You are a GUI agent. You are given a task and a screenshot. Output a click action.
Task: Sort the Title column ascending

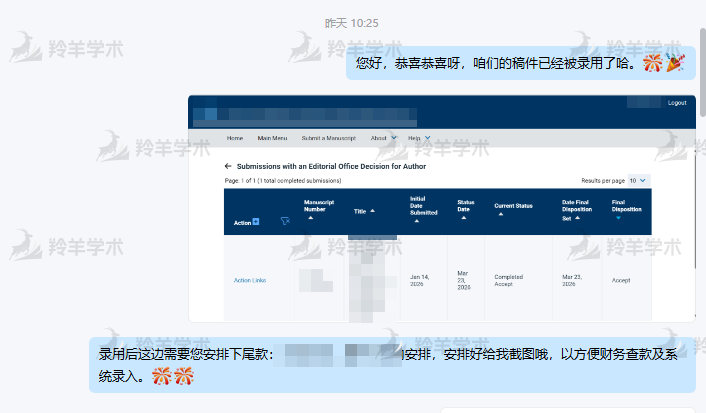tap(373, 211)
